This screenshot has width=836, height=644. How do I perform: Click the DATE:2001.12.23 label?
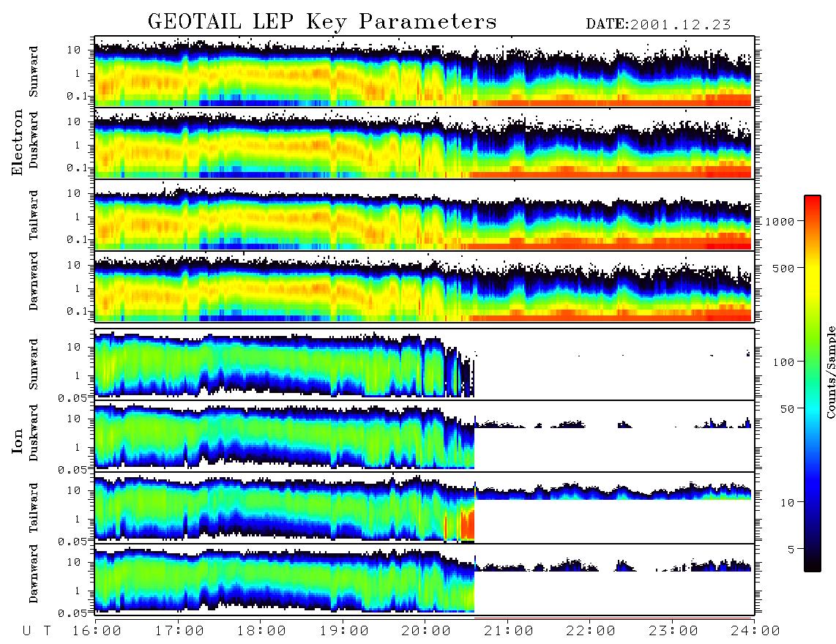[658, 25]
